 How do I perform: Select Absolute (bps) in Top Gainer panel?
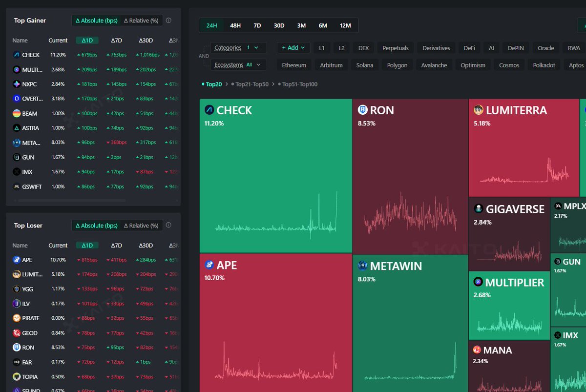[96, 21]
